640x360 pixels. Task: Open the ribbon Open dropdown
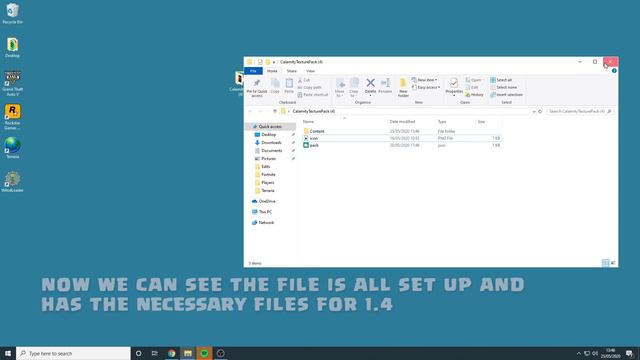[x=474, y=80]
